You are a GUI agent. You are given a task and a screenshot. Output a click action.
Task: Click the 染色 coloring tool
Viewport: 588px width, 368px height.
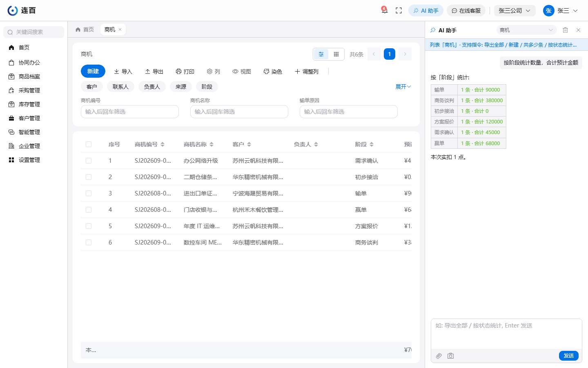pos(273,72)
